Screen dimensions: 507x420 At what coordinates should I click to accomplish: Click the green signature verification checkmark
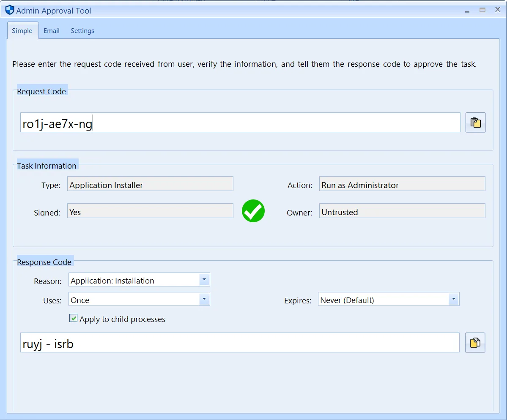(x=253, y=210)
